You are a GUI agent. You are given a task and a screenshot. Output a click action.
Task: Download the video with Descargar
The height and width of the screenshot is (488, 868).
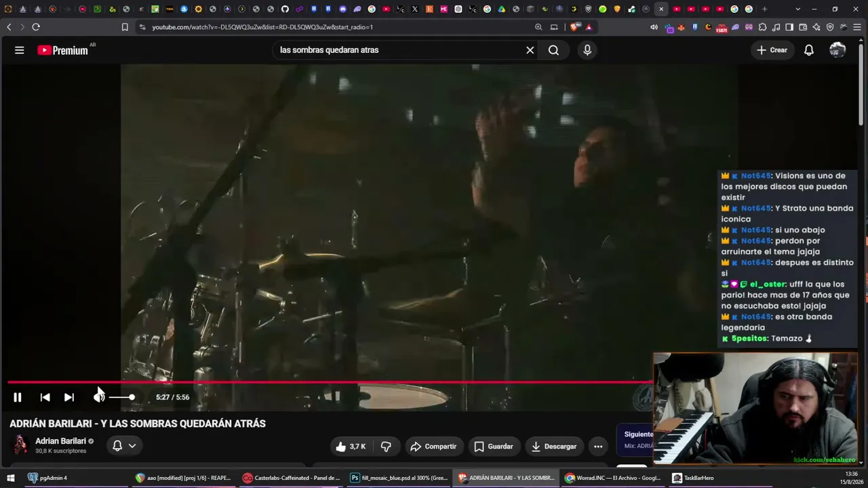pos(554,447)
